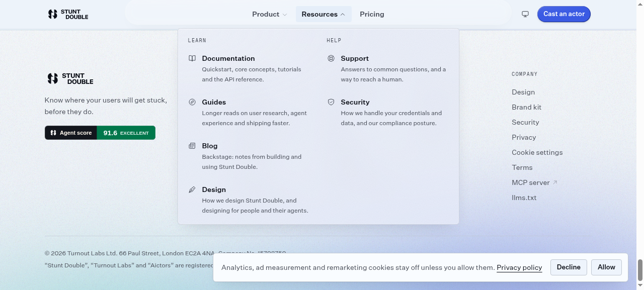
Task: Click the footer Stunt Double logo
Action: click(x=70, y=78)
